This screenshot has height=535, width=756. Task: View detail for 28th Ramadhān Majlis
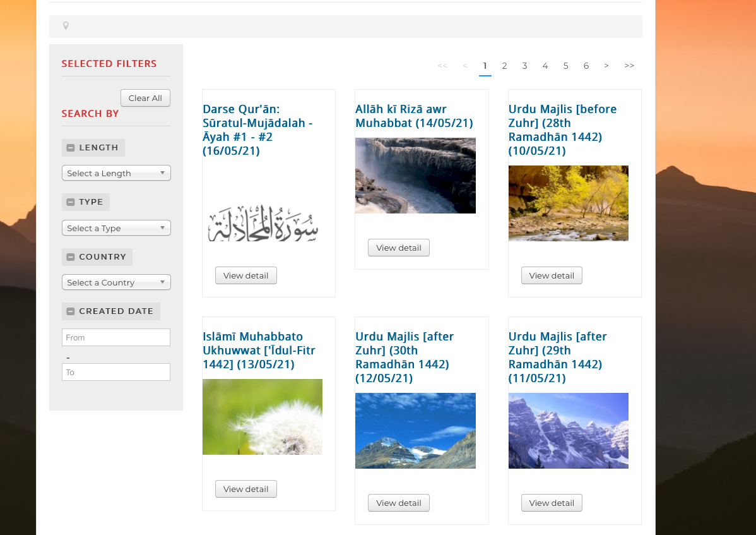pos(552,275)
